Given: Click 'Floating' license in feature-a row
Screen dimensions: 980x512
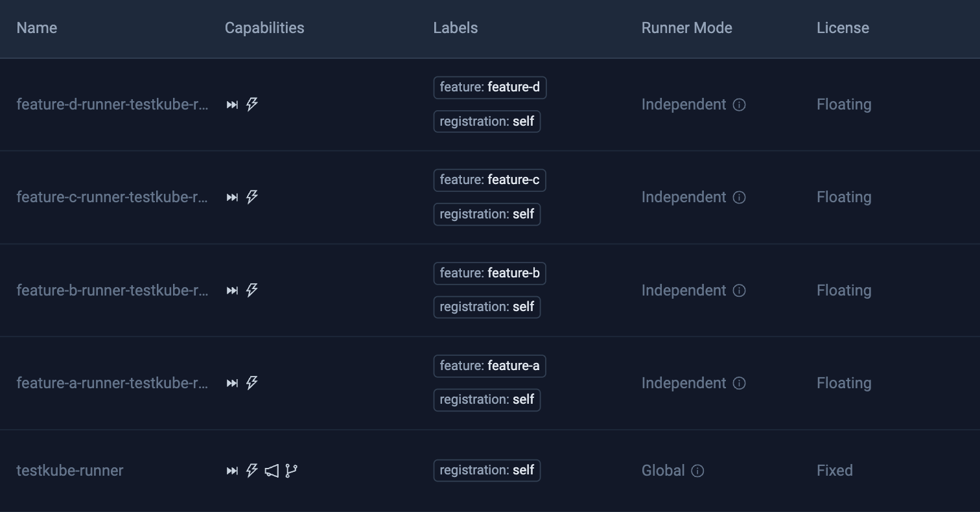Looking at the screenshot, I should pyautogui.click(x=844, y=383).
